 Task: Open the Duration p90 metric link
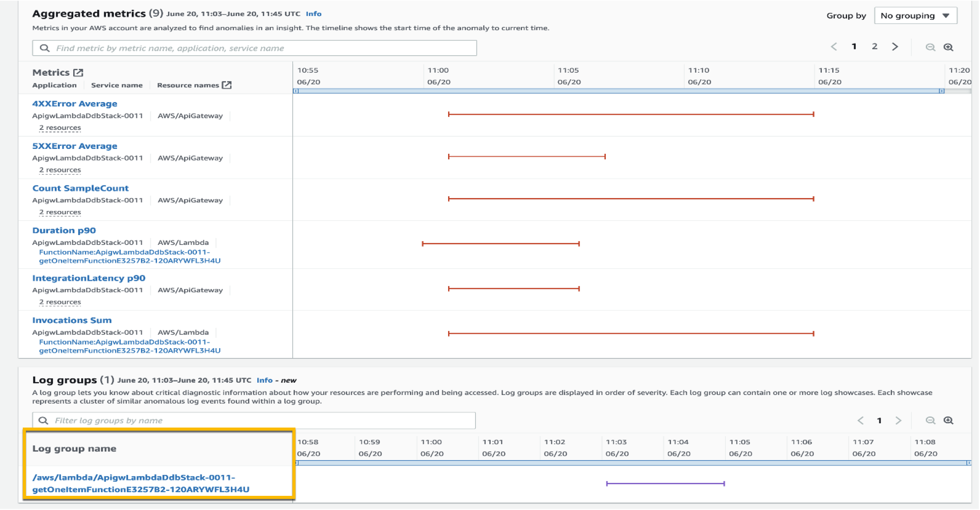pyautogui.click(x=64, y=230)
